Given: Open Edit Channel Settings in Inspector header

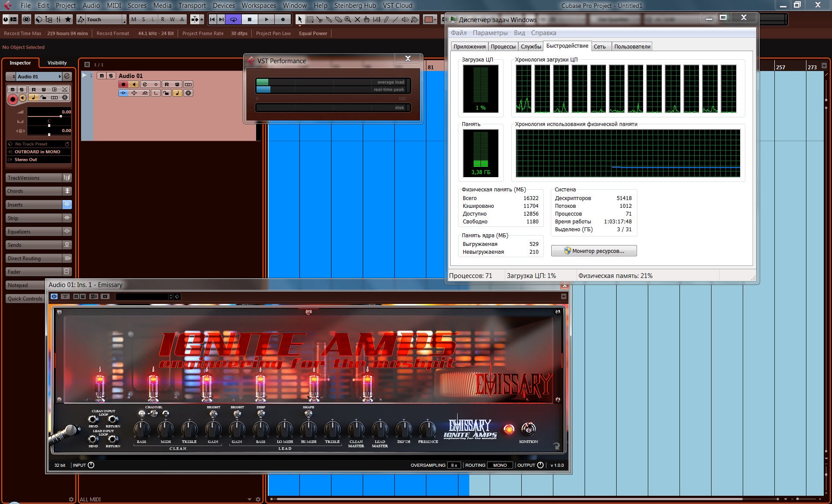Looking at the screenshot, I should pos(67,77).
